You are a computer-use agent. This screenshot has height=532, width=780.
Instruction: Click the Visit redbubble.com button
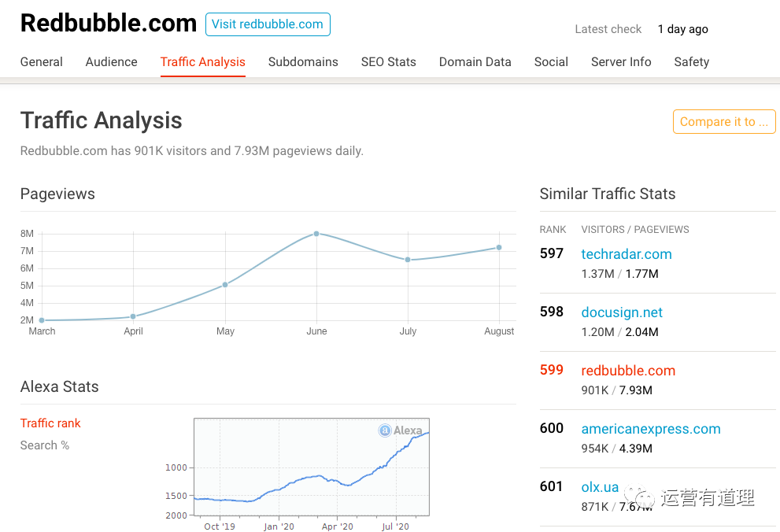tap(268, 24)
